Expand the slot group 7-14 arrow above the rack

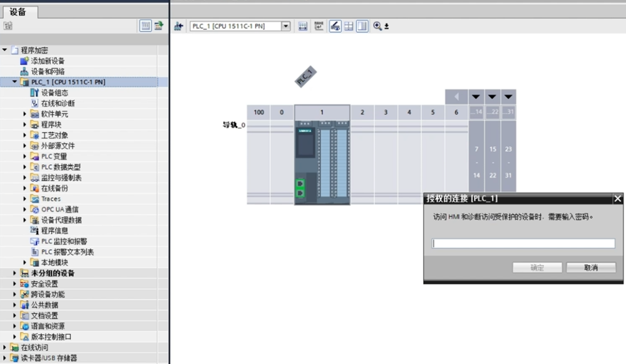click(x=476, y=97)
